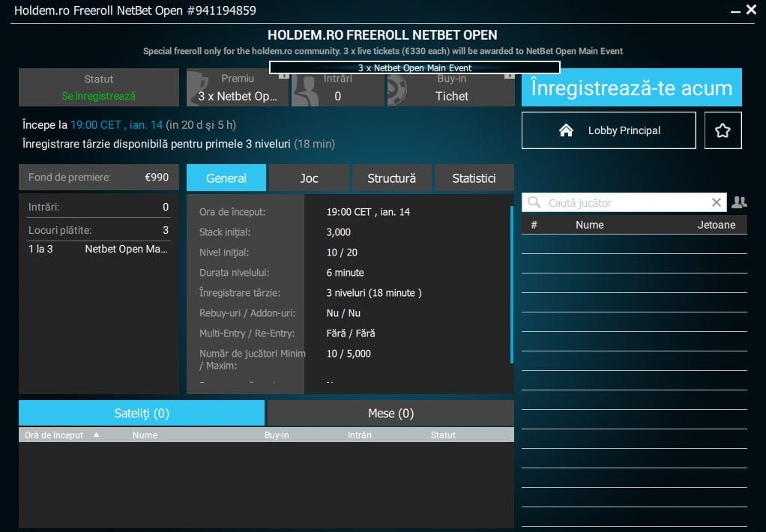766x532 pixels.
Task: Click the magnifier icon in player search
Action: (x=534, y=202)
